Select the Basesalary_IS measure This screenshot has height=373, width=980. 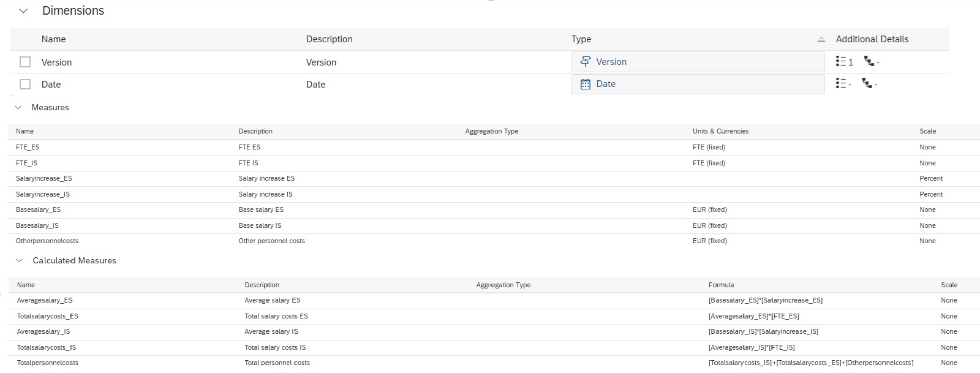(x=37, y=225)
